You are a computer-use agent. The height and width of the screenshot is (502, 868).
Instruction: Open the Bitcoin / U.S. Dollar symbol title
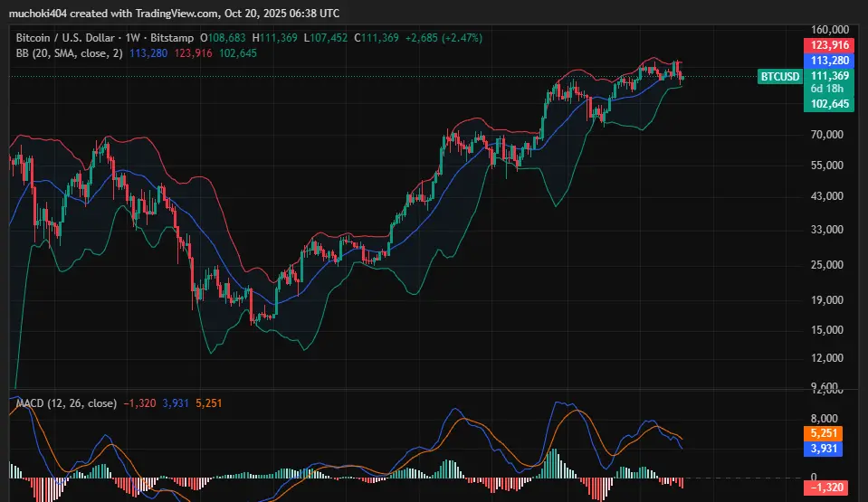pos(65,38)
